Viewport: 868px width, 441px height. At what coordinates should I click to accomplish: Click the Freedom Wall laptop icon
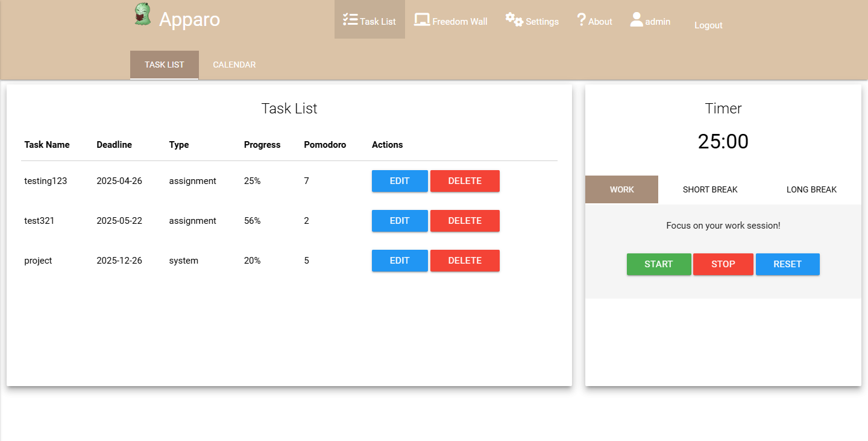(422, 19)
